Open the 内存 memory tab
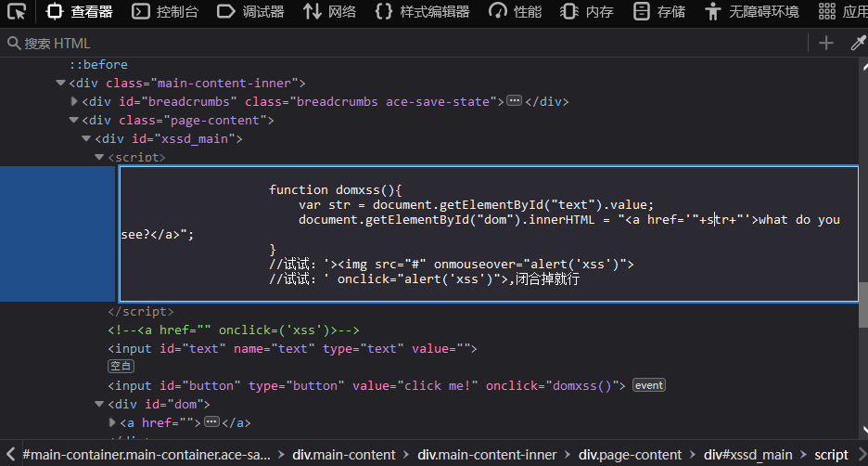868x466 pixels. click(587, 12)
